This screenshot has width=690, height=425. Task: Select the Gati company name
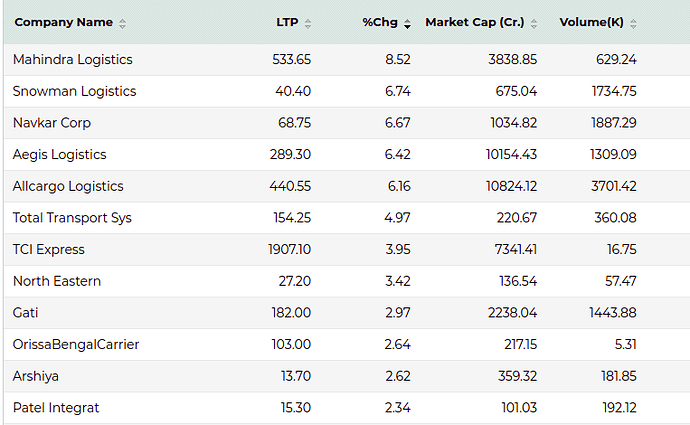tap(26, 313)
